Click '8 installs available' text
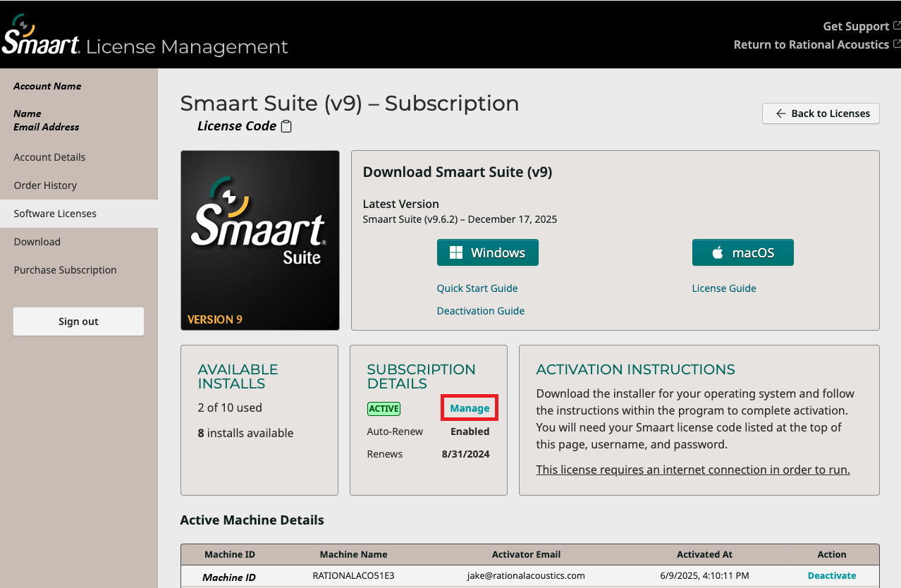This screenshot has height=588, width=901. [x=245, y=433]
